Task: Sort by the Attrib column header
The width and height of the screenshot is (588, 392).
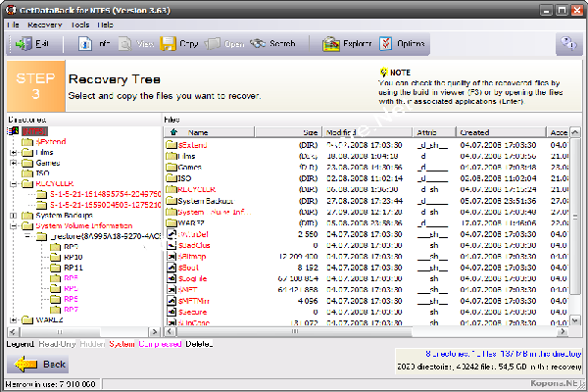Action: [434, 132]
